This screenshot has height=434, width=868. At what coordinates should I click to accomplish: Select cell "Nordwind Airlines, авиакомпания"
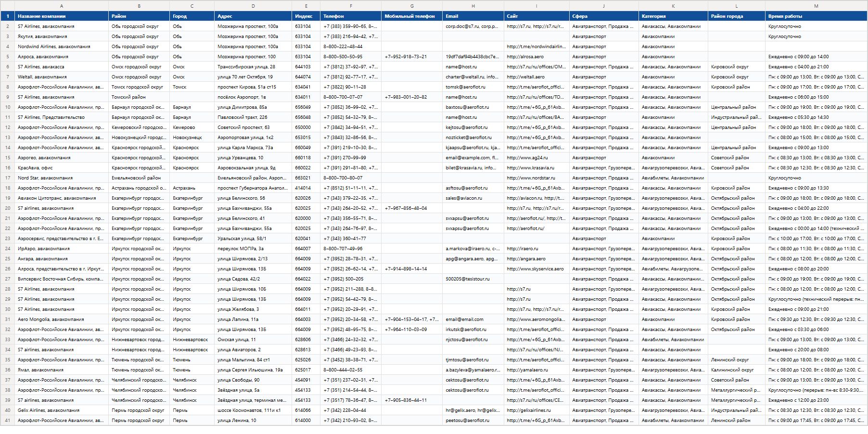pos(62,47)
